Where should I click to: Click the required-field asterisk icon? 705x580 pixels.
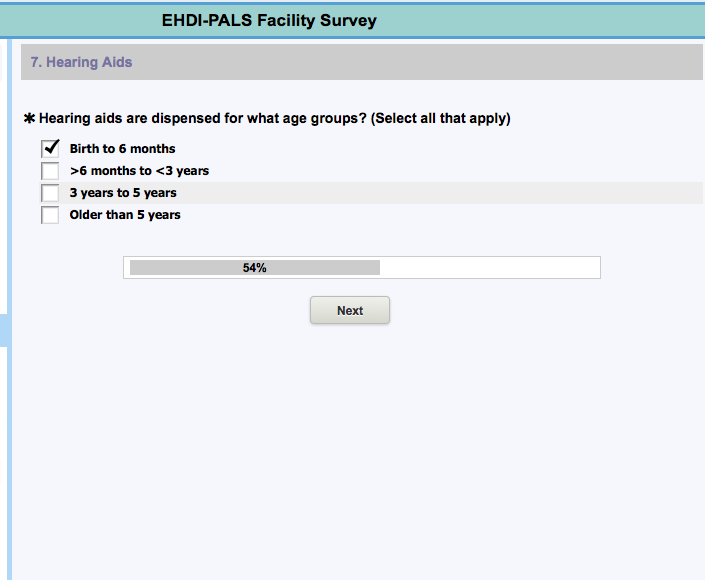pyautogui.click(x=29, y=119)
